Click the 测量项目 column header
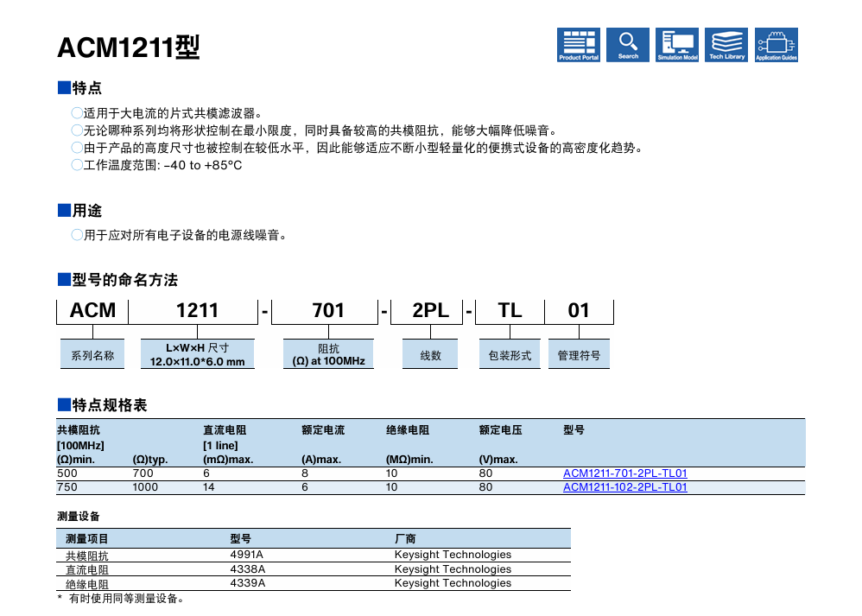Screen dimensions: 862x616 (87, 538)
